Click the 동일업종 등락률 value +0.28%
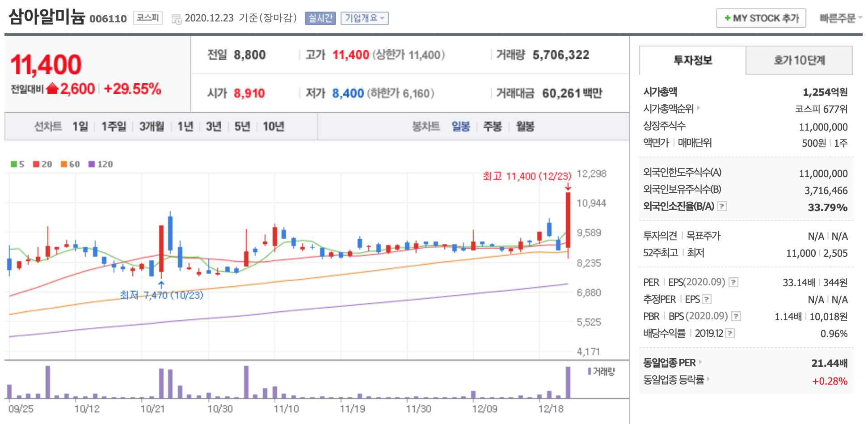Screen dimensions: 868x424 830,381
